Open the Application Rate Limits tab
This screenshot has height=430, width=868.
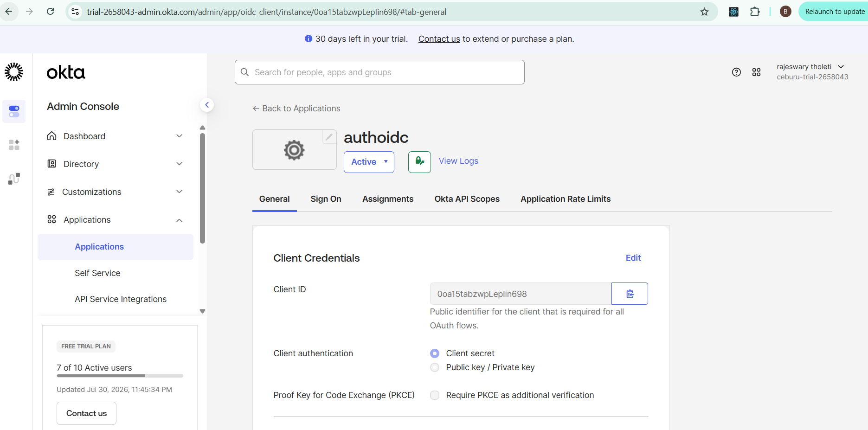pyautogui.click(x=566, y=199)
